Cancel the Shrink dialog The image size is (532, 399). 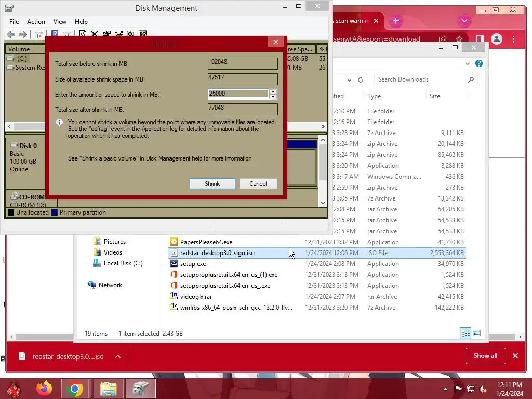pyautogui.click(x=258, y=183)
